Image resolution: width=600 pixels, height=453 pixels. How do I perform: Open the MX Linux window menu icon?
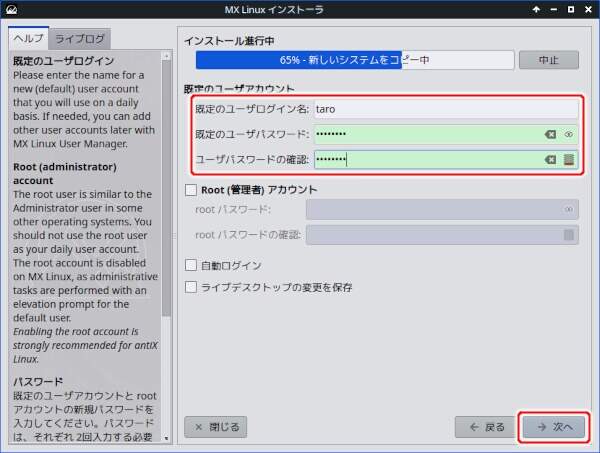[x=12, y=11]
